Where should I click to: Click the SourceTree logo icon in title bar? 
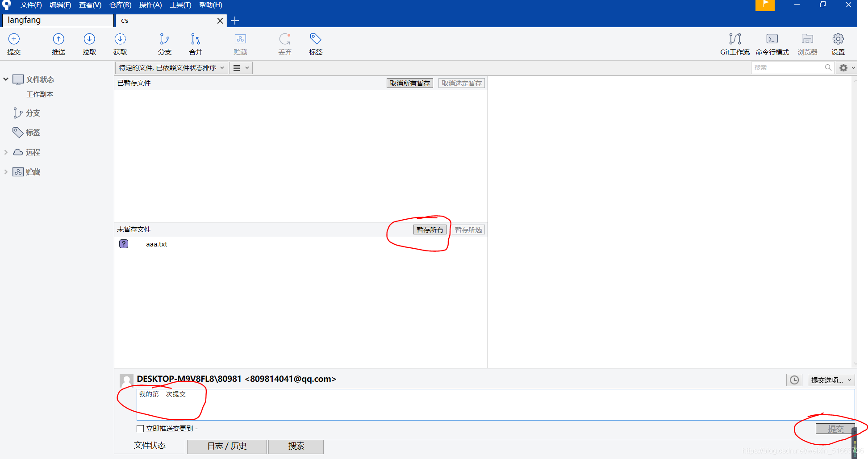point(7,5)
